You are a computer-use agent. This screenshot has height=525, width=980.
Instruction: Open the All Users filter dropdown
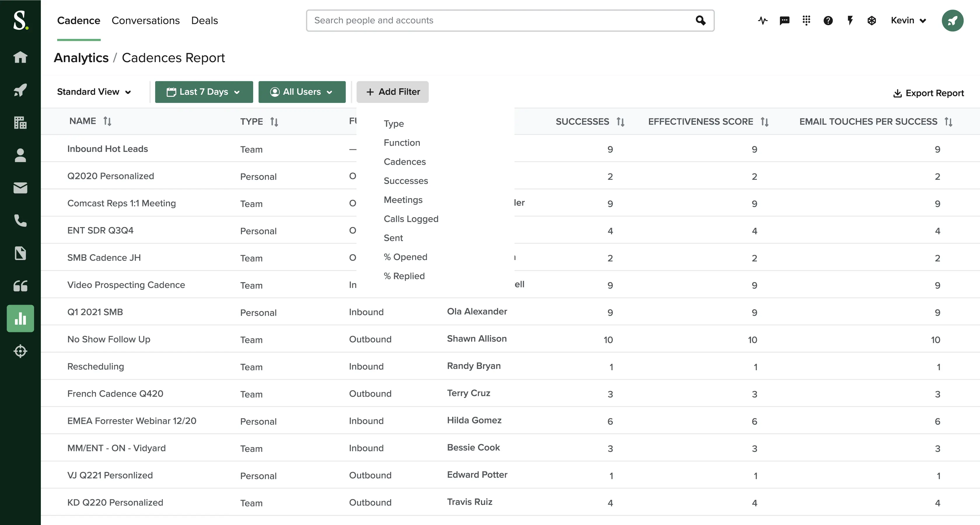click(x=302, y=92)
